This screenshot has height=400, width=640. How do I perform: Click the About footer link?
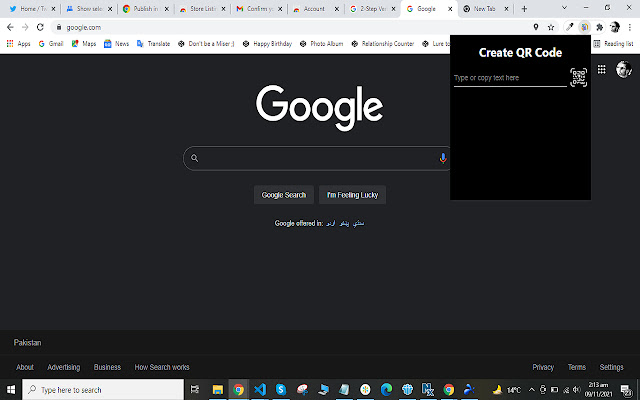[x=25, y=367]
